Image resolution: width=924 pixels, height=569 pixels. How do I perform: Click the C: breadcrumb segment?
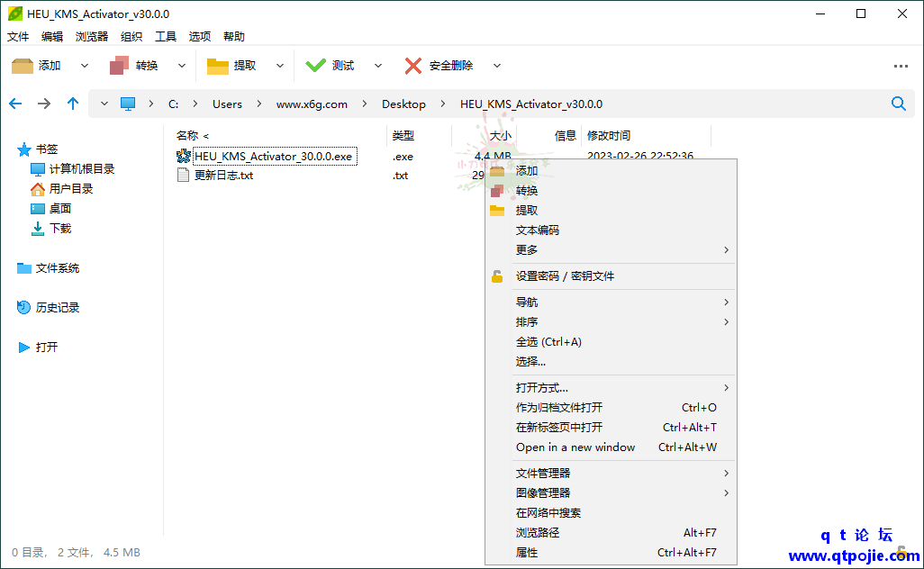[x=173, y=104]
